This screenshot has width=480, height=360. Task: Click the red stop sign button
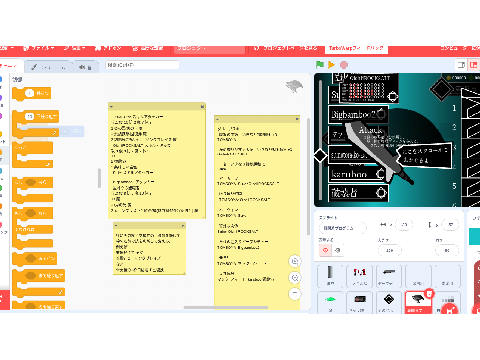click(x=344, y=65)
